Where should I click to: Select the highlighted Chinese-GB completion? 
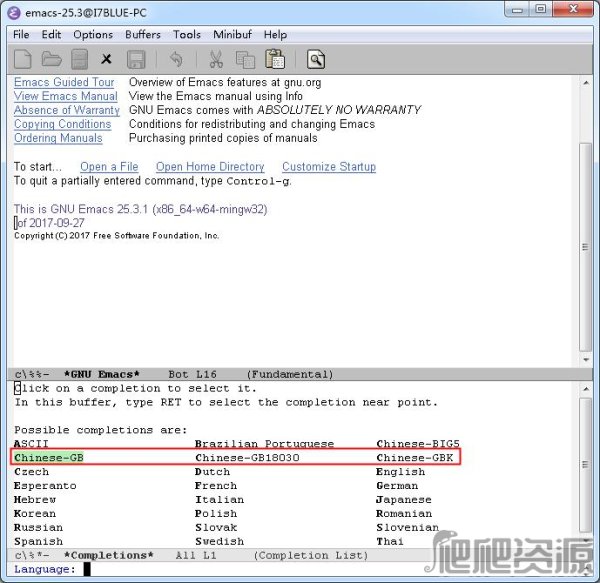(49, 458)
